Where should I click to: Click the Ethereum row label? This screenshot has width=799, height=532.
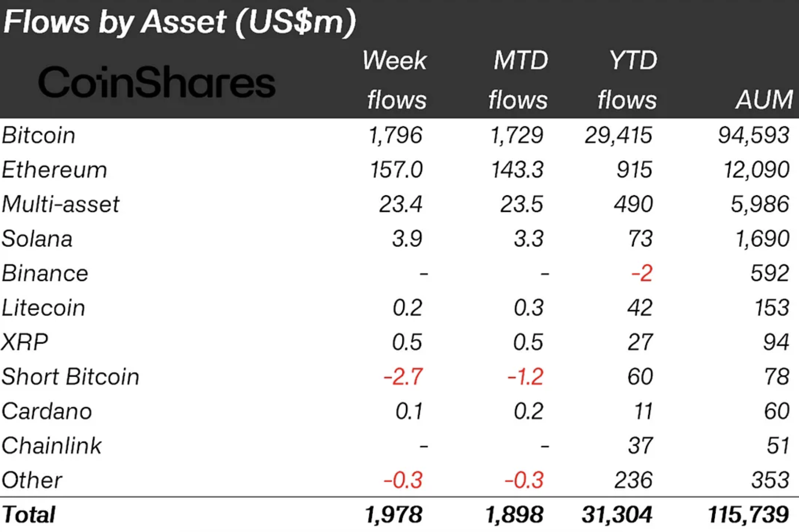pos(54,170)
